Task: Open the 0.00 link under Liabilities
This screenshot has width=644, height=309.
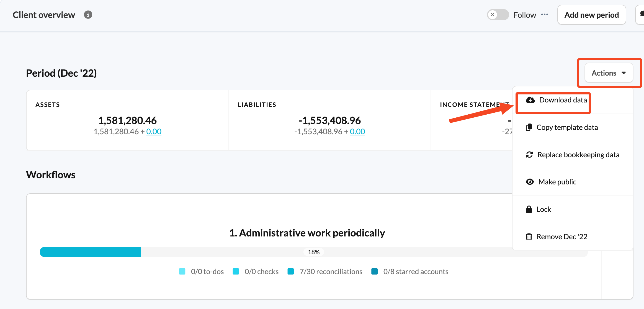Action: pyautogui.click(x=357, y=132)
